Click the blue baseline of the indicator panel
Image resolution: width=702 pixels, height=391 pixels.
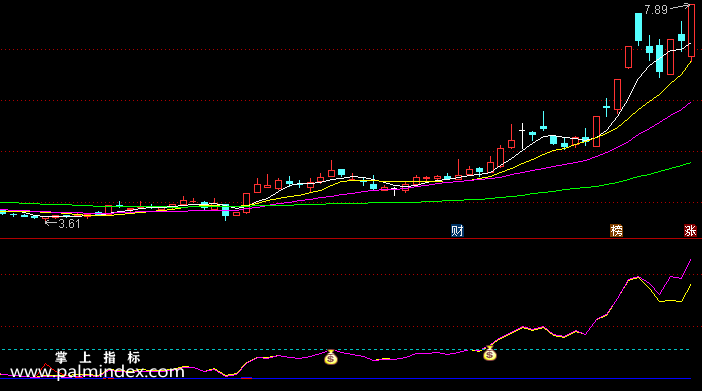345,379
